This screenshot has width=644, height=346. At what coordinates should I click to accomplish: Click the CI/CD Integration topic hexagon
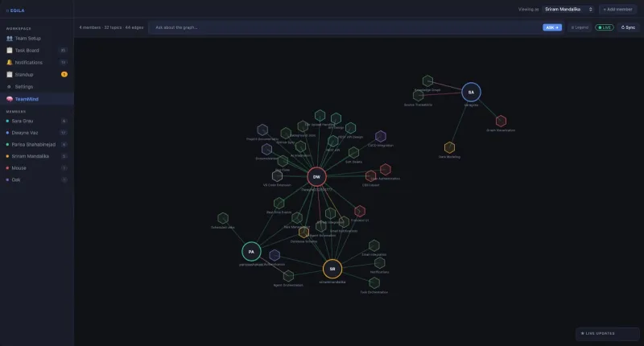[380, 136]
